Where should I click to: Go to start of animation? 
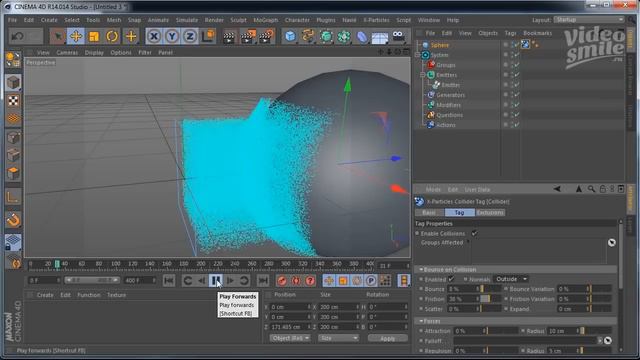(169, 280)
